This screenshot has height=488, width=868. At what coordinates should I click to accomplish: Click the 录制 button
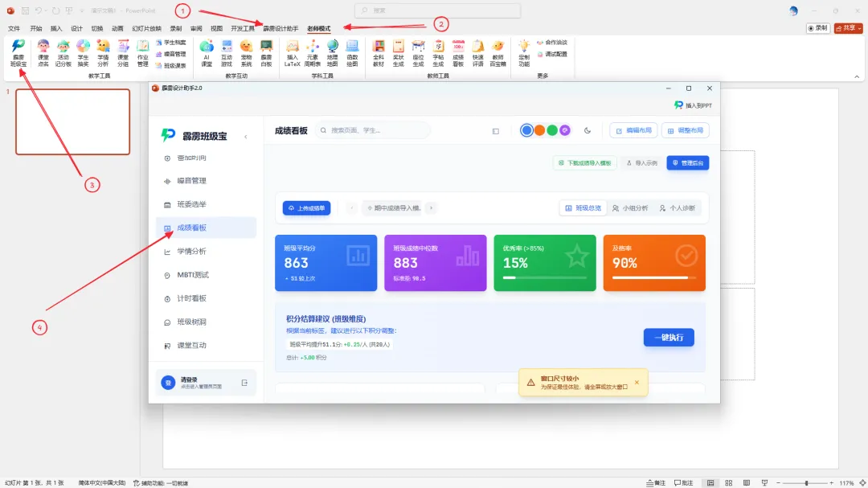click(818, 27)
